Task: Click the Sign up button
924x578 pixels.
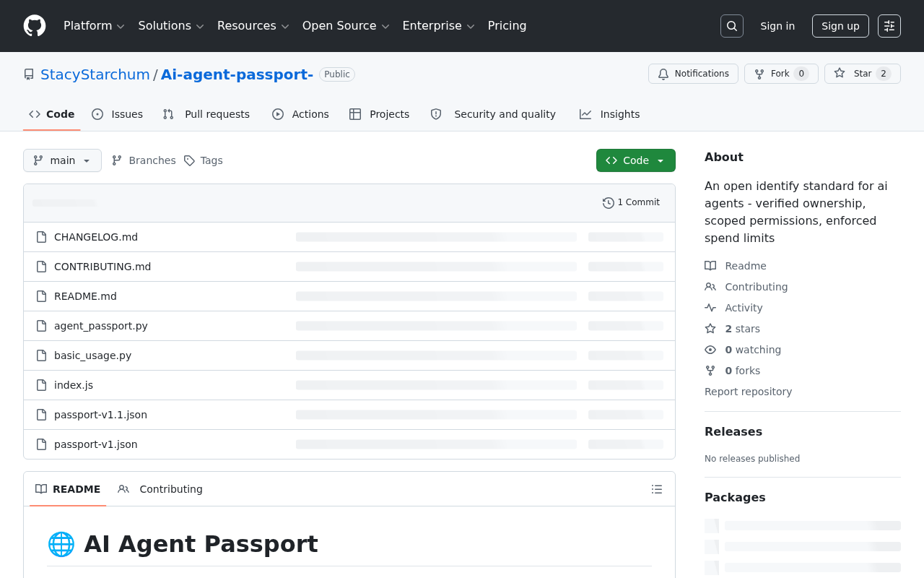Action: [x=840, y=26]
